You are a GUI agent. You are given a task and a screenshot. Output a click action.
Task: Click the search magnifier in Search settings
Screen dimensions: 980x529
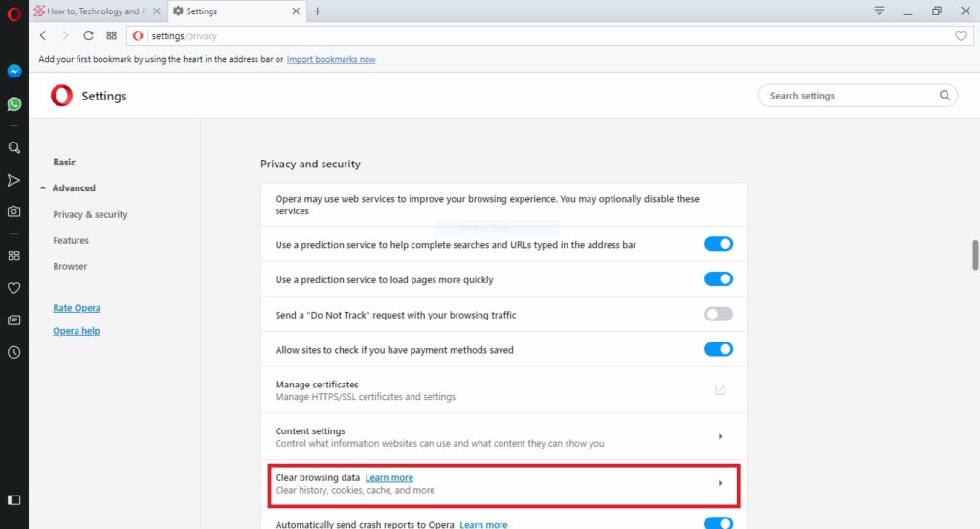coord(945,95)
